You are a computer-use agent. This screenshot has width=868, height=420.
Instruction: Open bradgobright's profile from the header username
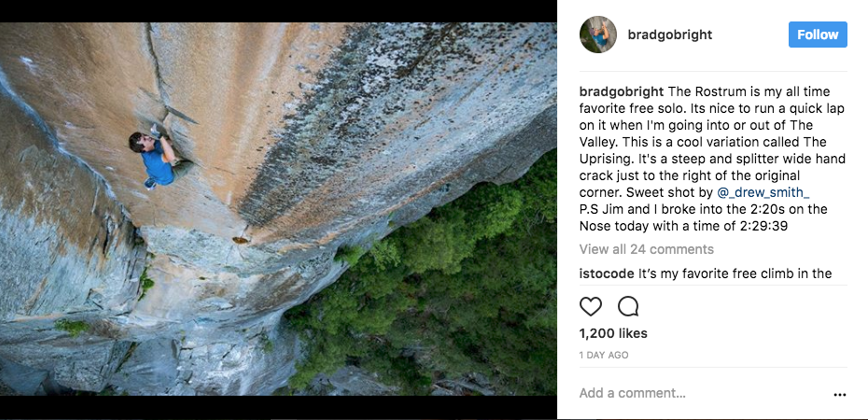point(669,35)
